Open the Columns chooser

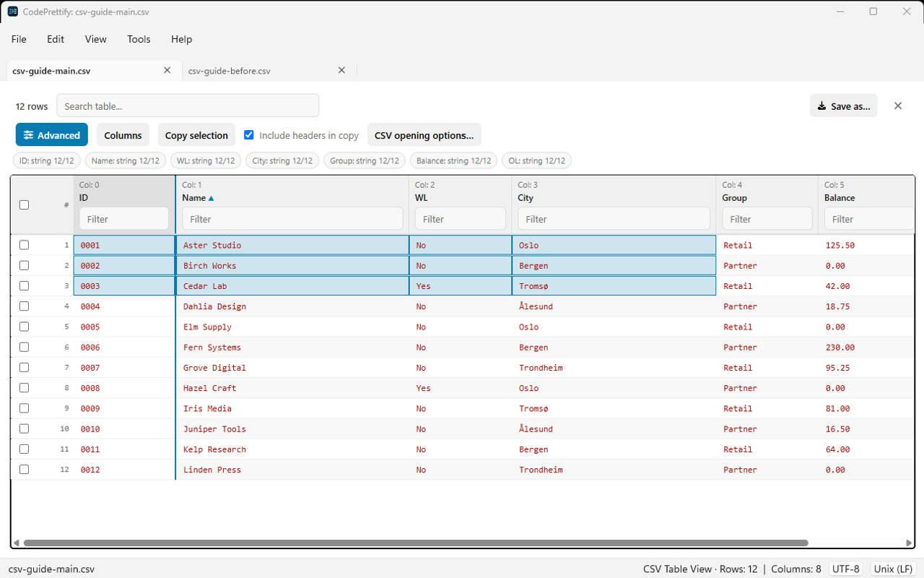click(x=123, y=135)
